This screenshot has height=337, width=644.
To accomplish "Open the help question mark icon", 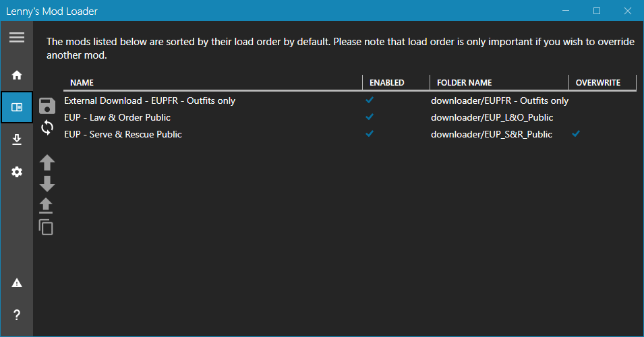I will pyautogui.click(x=17, y=315).
